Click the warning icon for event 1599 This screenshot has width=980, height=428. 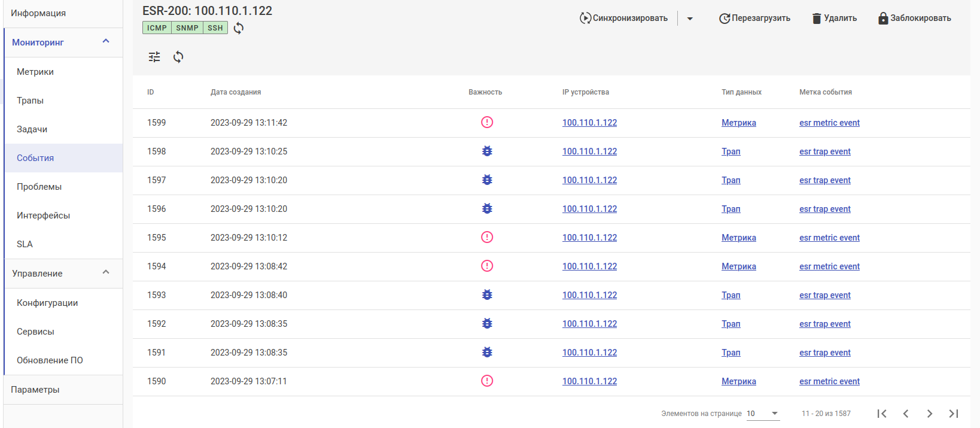click(487, 122)
